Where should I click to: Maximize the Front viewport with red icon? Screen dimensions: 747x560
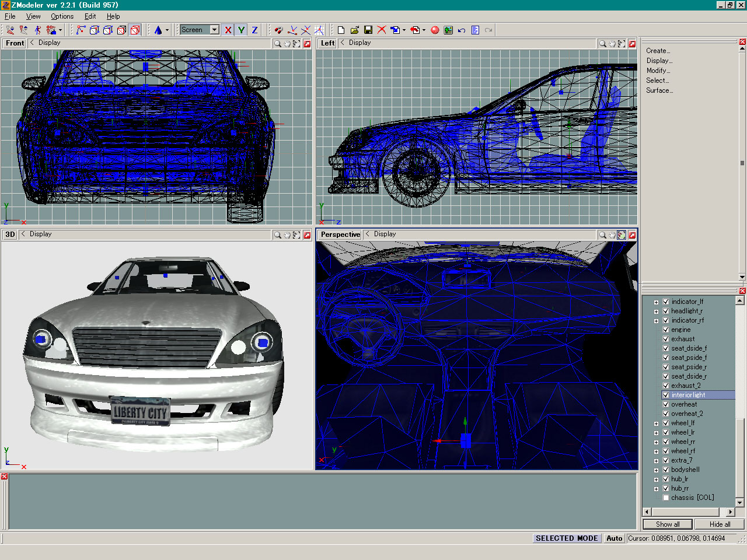pyautogui.click(x=307, y=43)
